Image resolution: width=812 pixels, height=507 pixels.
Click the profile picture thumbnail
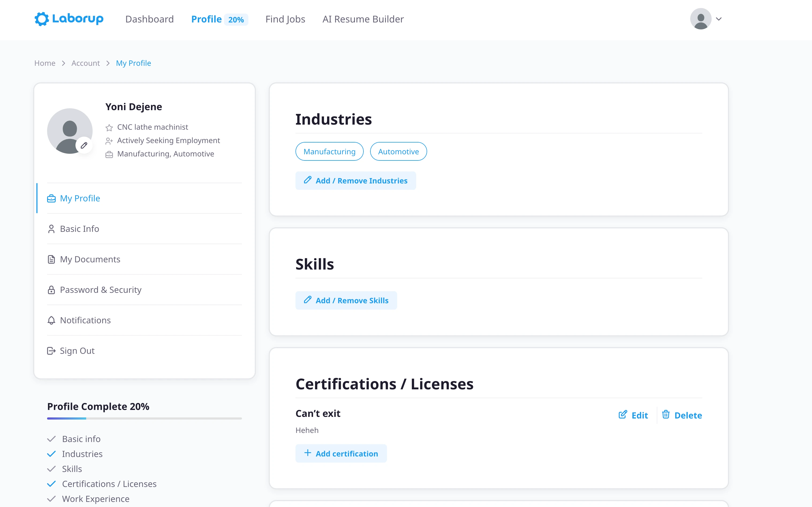coord(70,131)
